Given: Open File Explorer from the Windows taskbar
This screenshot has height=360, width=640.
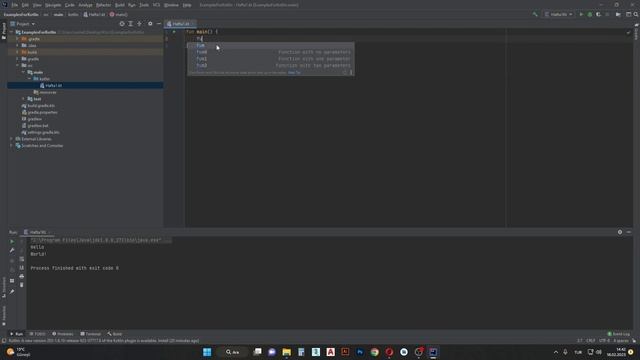Looking at the screenshot, I should [287, 352].
